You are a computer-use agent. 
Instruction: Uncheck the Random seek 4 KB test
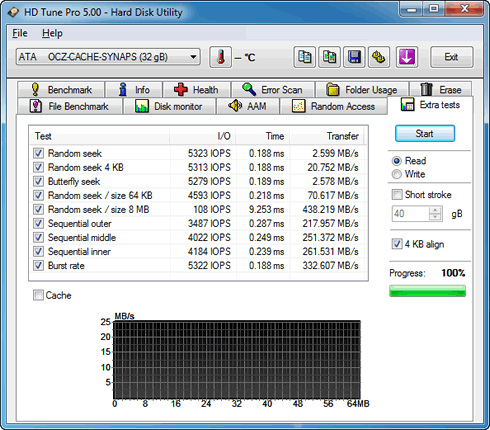tap(38, 167)
